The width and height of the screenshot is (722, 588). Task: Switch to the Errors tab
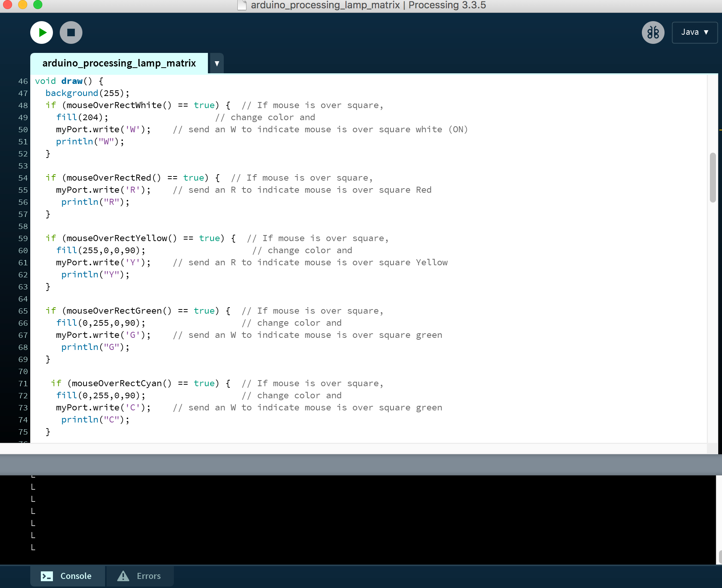(140, 576)
